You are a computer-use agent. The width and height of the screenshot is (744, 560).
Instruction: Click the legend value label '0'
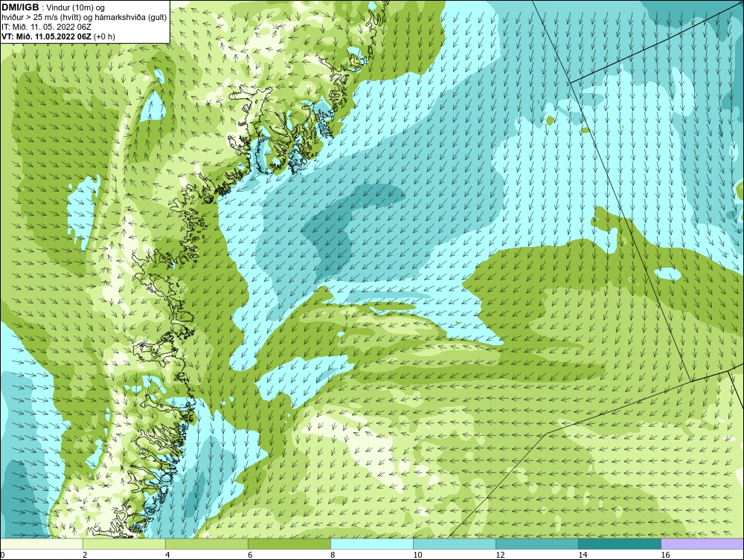pyautogui.click(x=2, y=555)
